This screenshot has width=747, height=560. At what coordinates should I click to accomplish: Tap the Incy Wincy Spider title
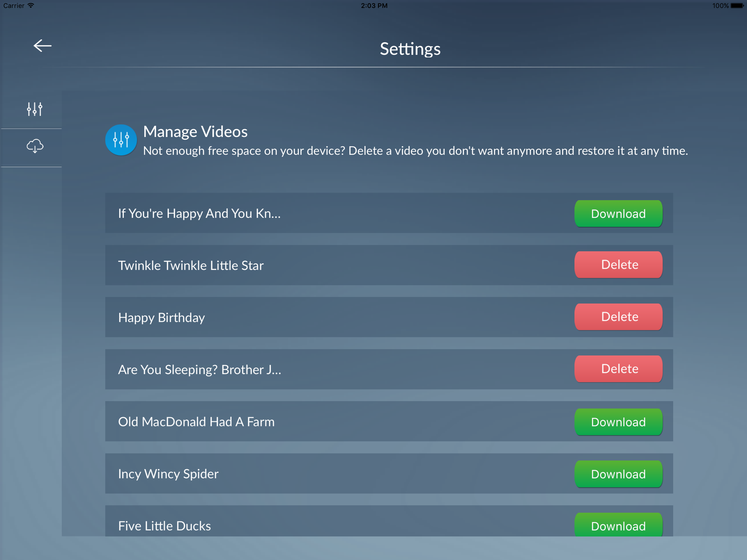[x=168, y=474]
